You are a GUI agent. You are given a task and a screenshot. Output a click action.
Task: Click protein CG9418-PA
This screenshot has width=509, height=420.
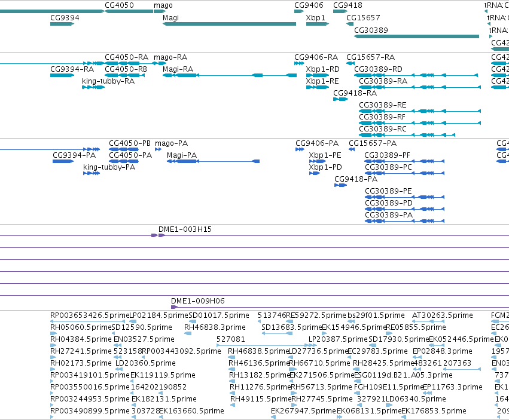coord(356,179)
